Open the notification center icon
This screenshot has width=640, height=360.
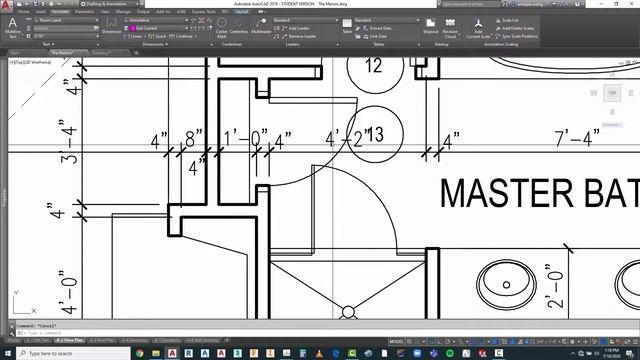pyautogui.click(x=630, y=353)
